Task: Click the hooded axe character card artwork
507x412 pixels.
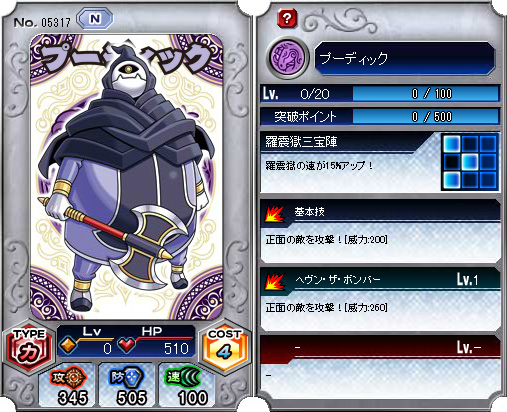Action: 126,177
